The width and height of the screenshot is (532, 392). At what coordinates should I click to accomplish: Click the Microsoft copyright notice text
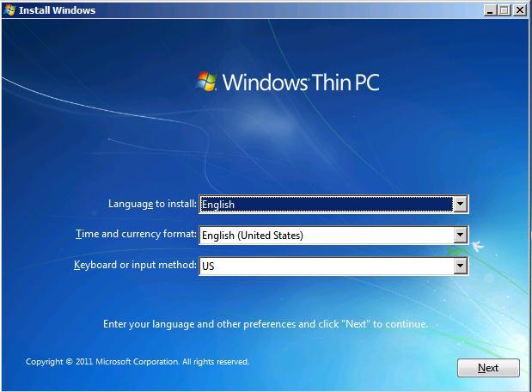click(x=138, y=362)
